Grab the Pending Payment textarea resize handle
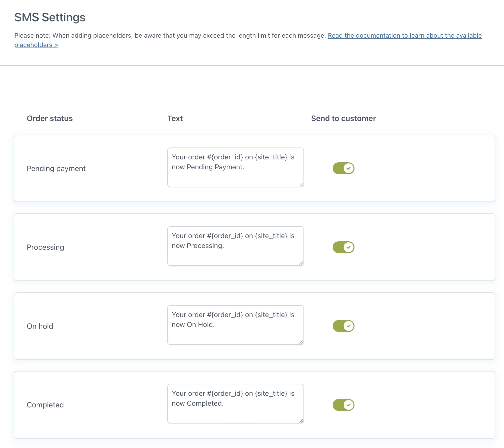 point(301,184)
